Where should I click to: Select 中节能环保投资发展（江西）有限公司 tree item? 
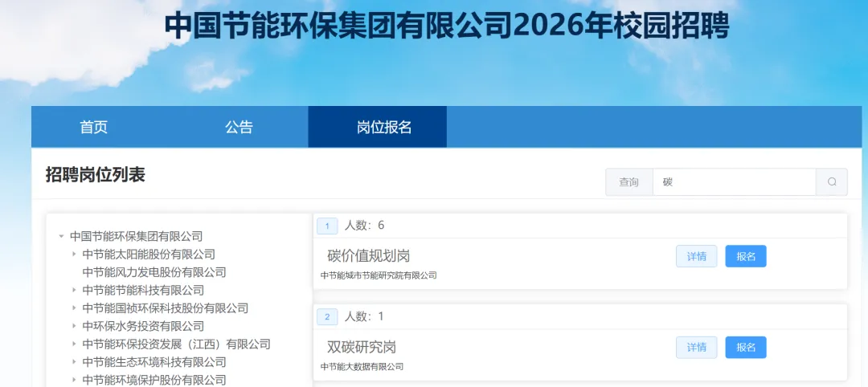click(176, 344)
